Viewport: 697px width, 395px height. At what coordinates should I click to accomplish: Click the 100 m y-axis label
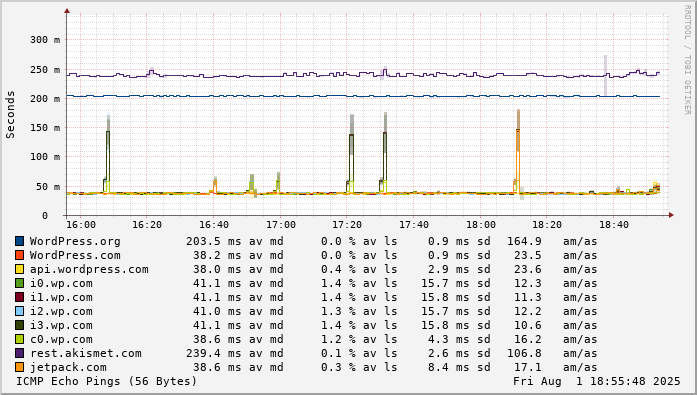(x=45, y=157)
